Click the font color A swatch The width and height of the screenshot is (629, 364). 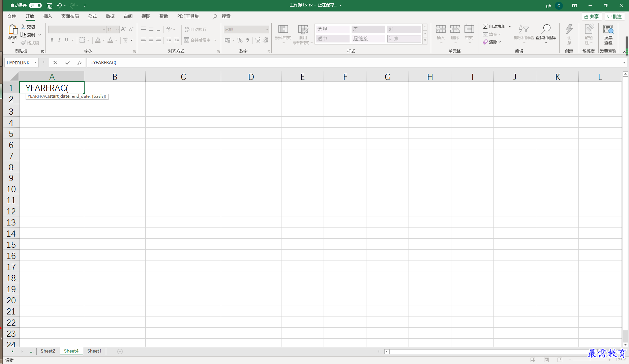pyautogui.click(x=110, y=40)
